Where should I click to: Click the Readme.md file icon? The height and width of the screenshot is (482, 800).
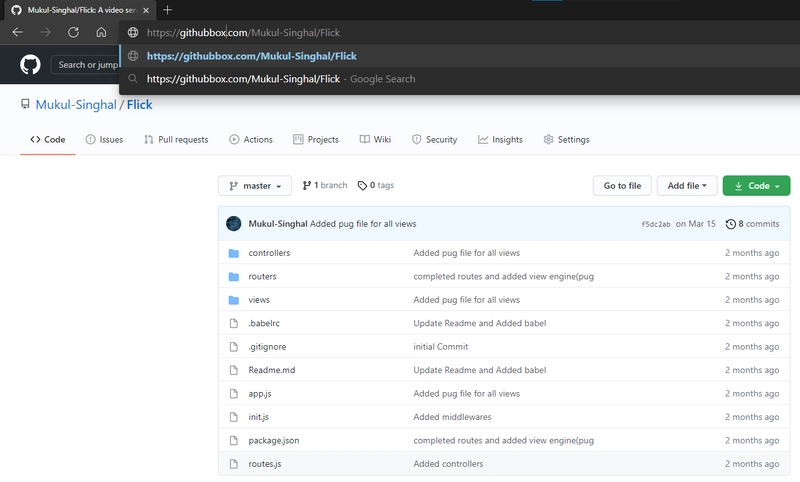pos(234,370)
